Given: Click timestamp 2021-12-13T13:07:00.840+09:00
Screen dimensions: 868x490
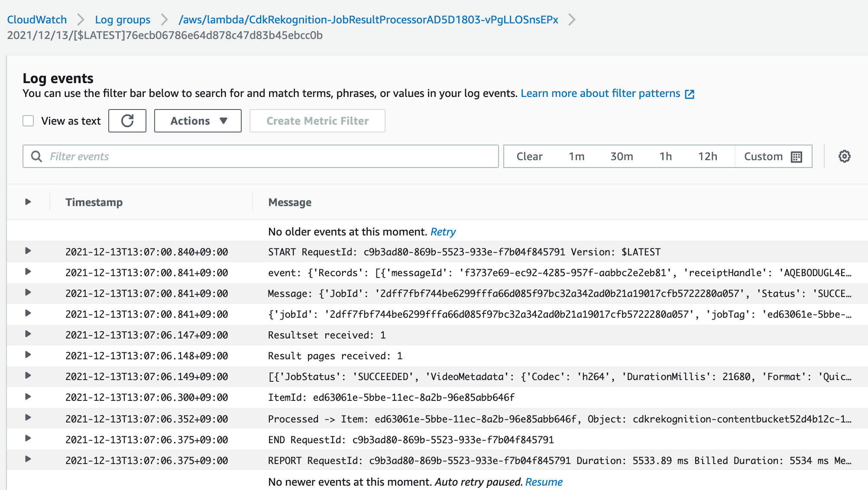Looking at the screenshot, I should click(x=147, y=252).
